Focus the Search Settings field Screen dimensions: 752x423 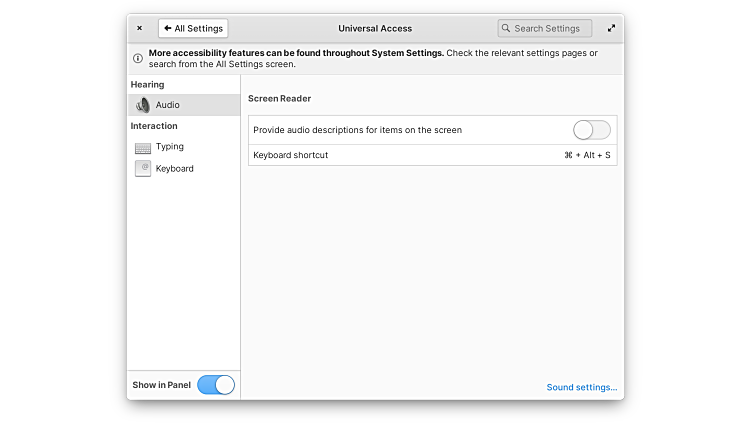[x=550, y=29]
